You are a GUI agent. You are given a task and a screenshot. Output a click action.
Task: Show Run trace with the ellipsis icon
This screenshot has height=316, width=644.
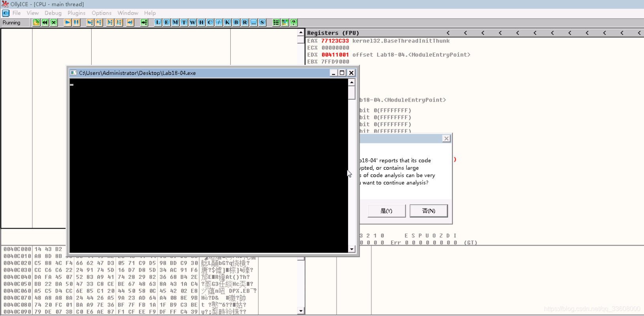tap(254, 23)
